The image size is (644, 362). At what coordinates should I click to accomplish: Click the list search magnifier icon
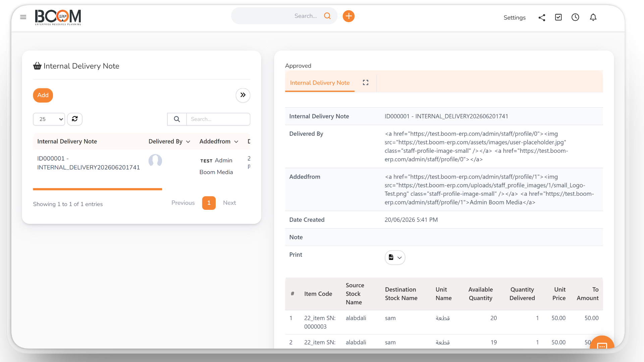coord(177,119)
